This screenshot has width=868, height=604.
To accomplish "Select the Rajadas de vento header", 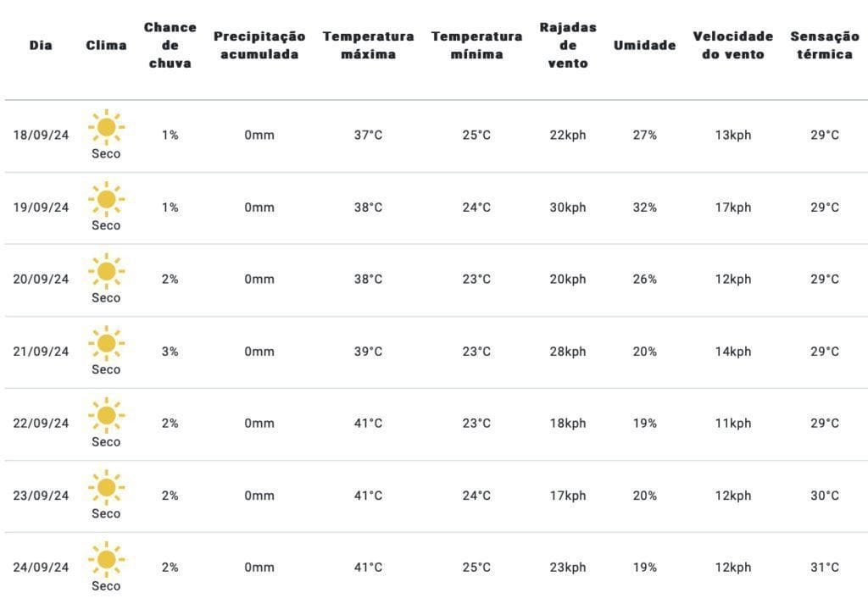I will [x=568, y=46].
